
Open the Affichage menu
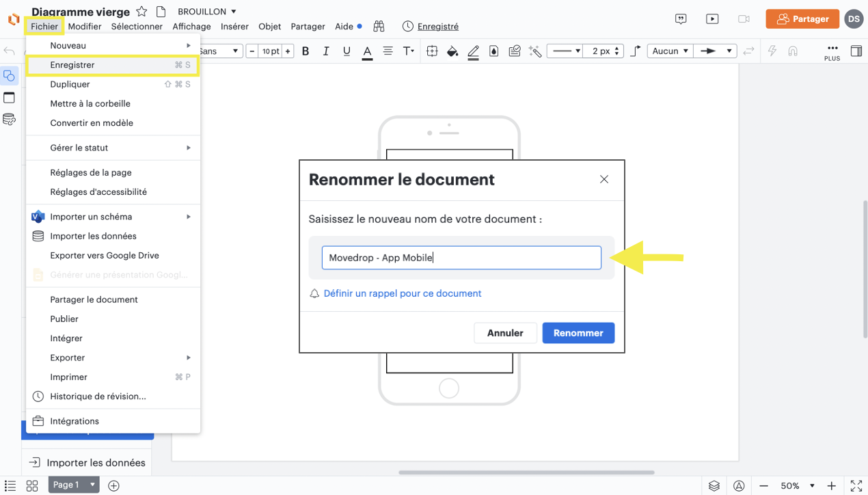click(191, 26)
